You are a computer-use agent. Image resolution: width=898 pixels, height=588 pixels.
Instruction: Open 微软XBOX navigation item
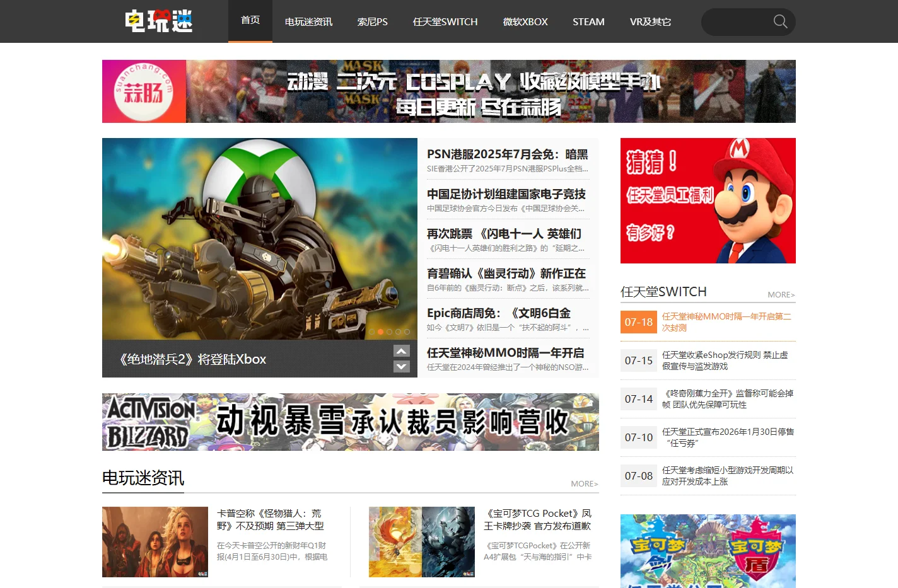[x=525, y=21]
